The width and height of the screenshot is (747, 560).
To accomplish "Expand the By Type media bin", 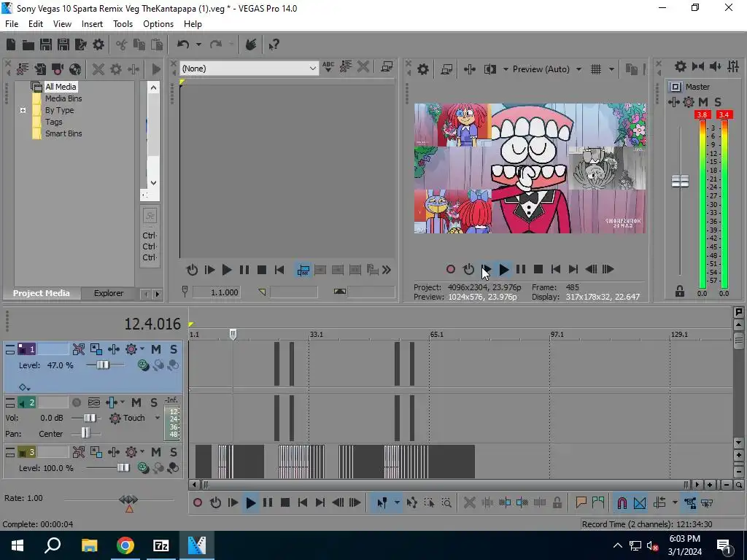I will click(x=23, y=111).
